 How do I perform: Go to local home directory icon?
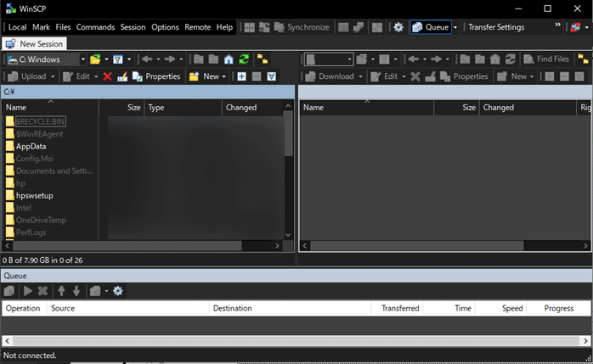(x=229, y=59)
